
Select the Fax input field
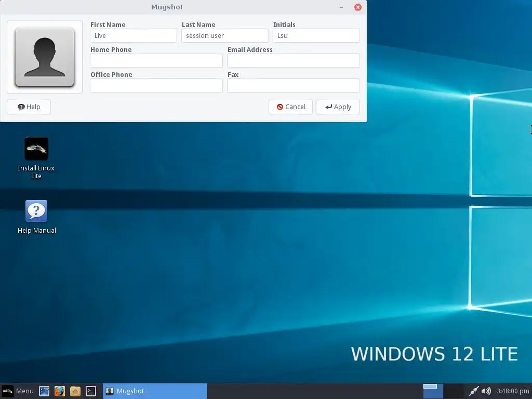(x=294, y=86)
